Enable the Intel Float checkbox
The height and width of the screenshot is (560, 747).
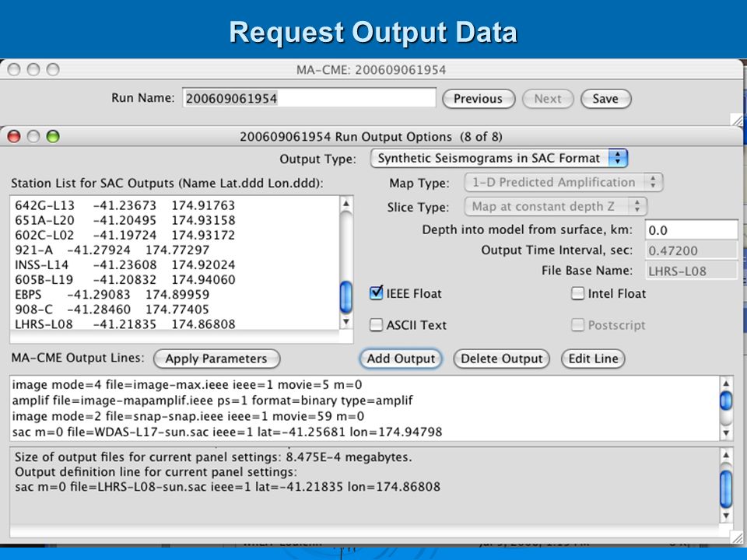[x=577, y=293]
